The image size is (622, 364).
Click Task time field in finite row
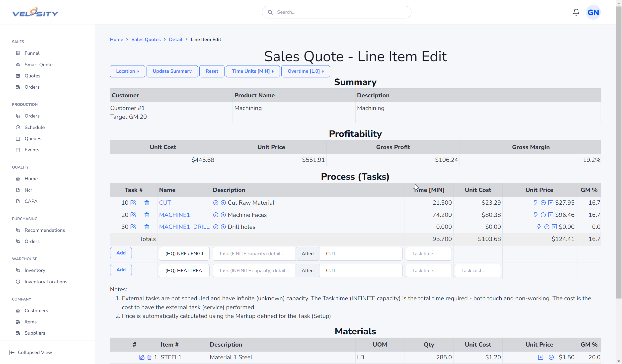429,254
